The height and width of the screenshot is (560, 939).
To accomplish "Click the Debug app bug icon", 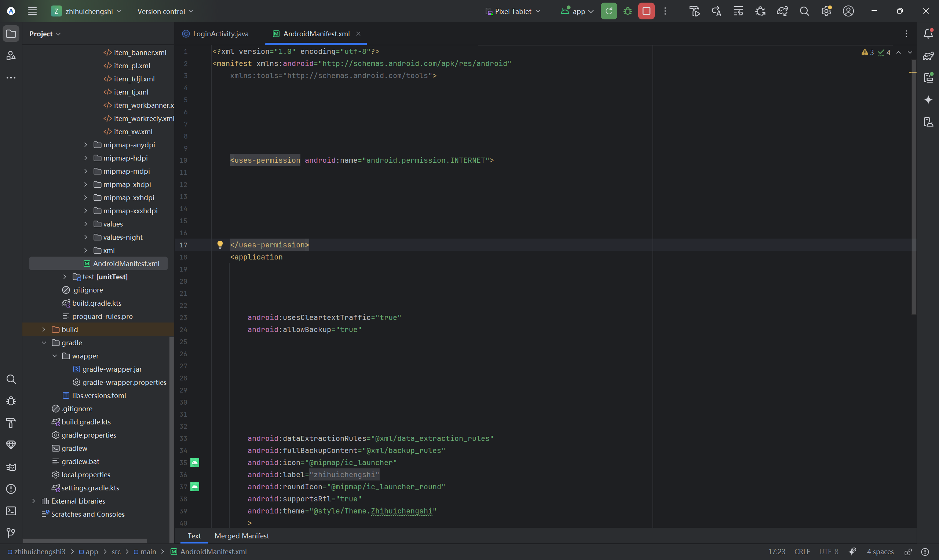I will (x=628, y=11).
